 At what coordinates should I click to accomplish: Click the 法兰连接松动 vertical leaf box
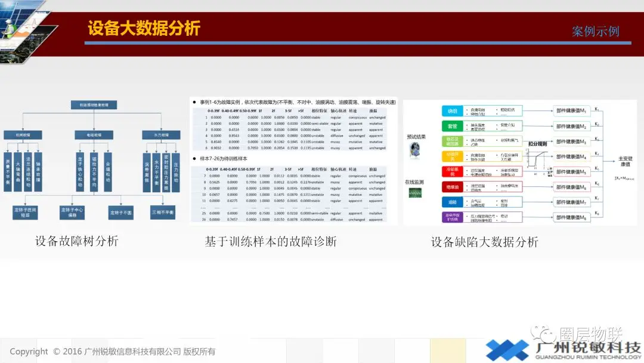tap(29, 172)
